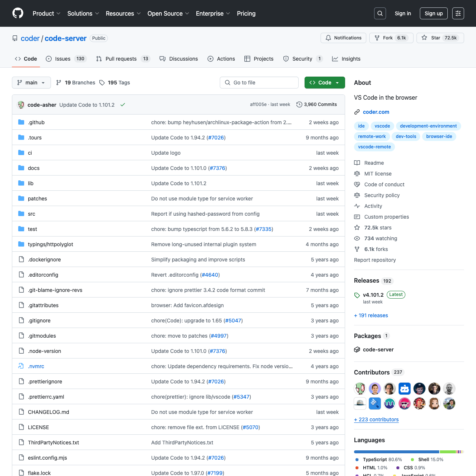476x476 pixels.
Task: Open the code-server package icon
Action: point(357,350)
